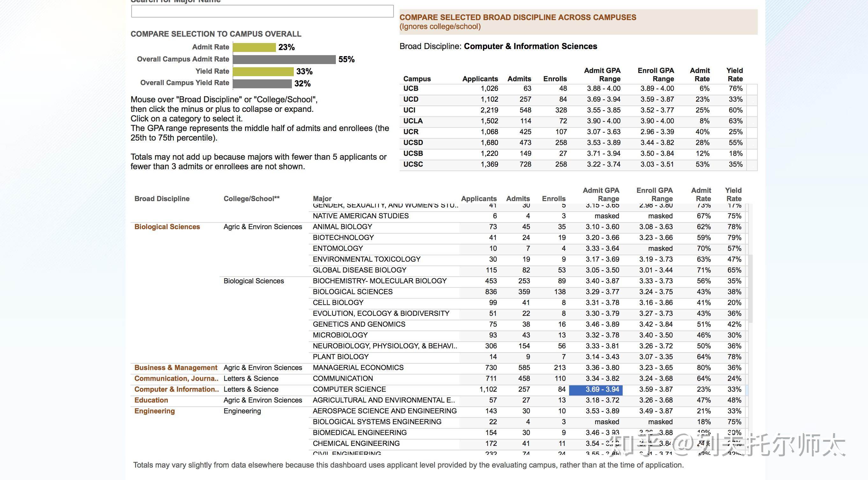Click the highlighted 3.69 - 3.94 GPA cell
868x480 pixels.
(x=596, y=390)
